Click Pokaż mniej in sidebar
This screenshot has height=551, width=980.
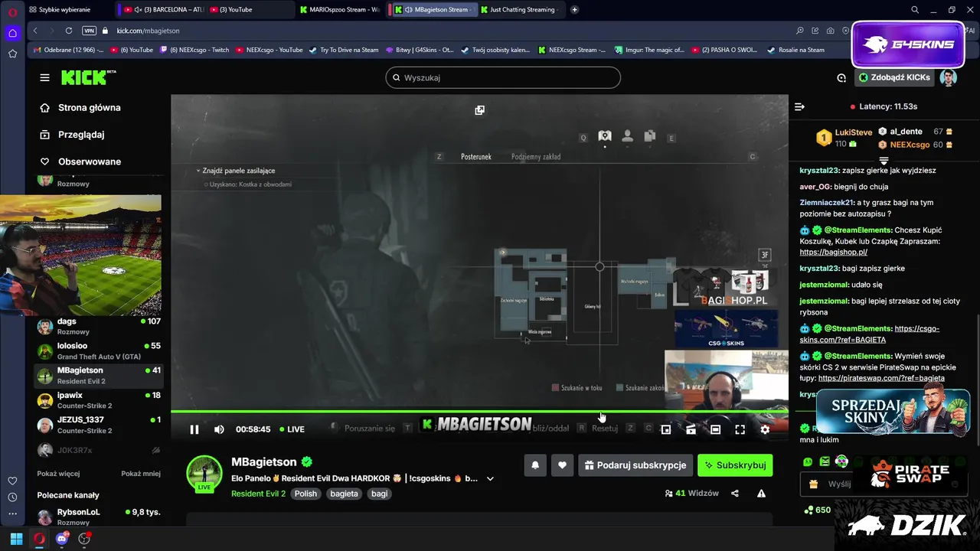pyautogui.click(x=141, y=474)
